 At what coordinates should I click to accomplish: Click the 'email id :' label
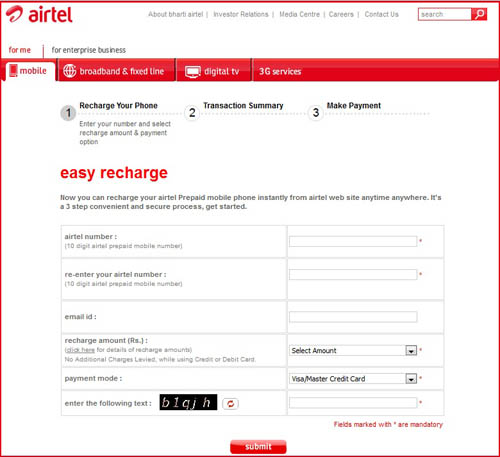[80, 317]
